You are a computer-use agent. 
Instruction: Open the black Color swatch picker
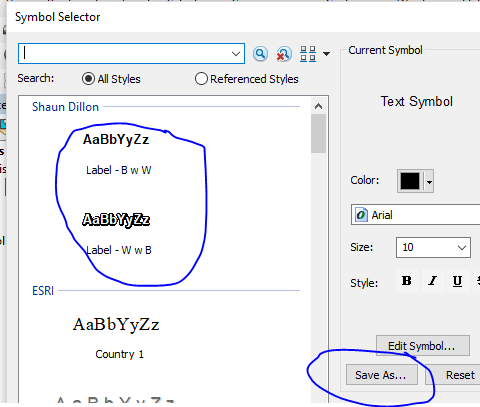pos(410,181)
